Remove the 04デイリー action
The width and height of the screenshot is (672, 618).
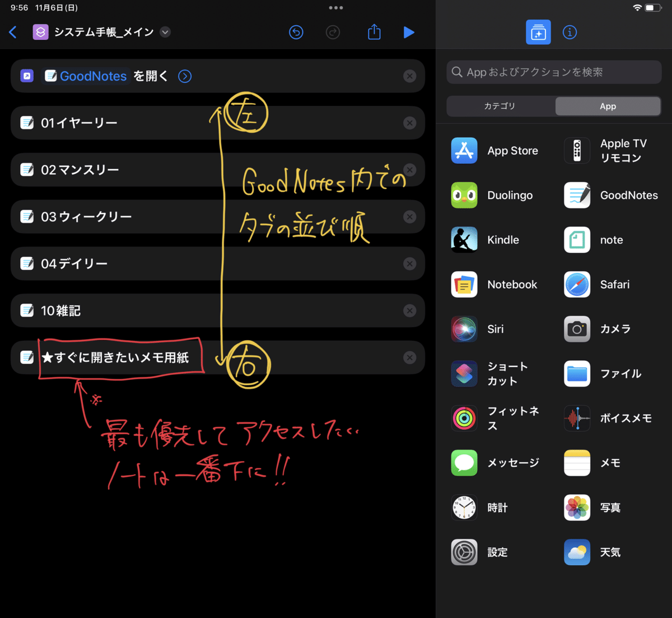[x=410, y=264]
